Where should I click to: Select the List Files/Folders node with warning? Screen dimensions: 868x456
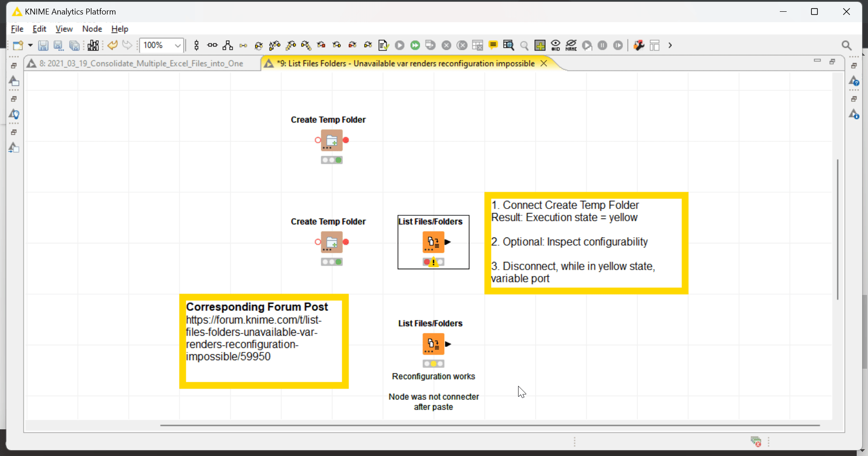coord(434,242)
